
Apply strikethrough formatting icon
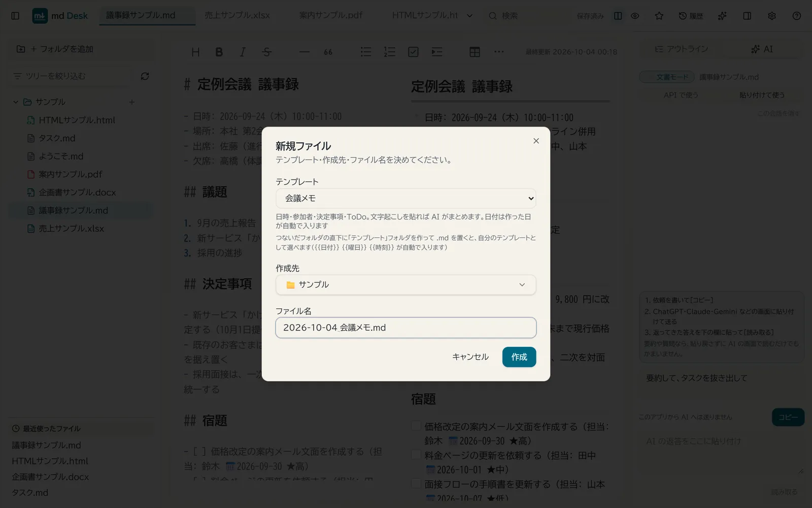coord(266,52)
